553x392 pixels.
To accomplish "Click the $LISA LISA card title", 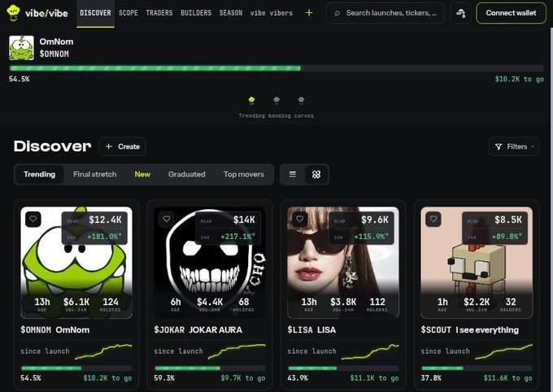I will (x=311, y=330).
